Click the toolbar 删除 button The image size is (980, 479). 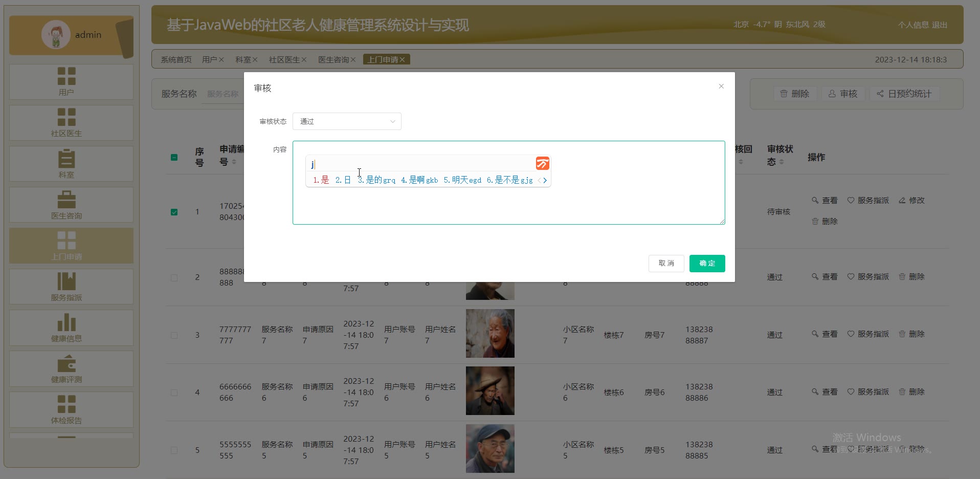(794, 94)
